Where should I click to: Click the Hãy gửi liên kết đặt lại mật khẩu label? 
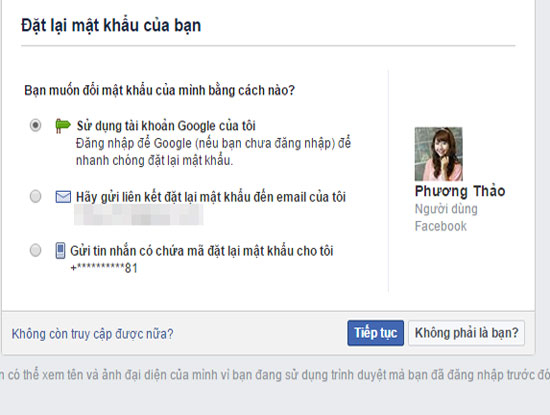(x=211, y=197)
